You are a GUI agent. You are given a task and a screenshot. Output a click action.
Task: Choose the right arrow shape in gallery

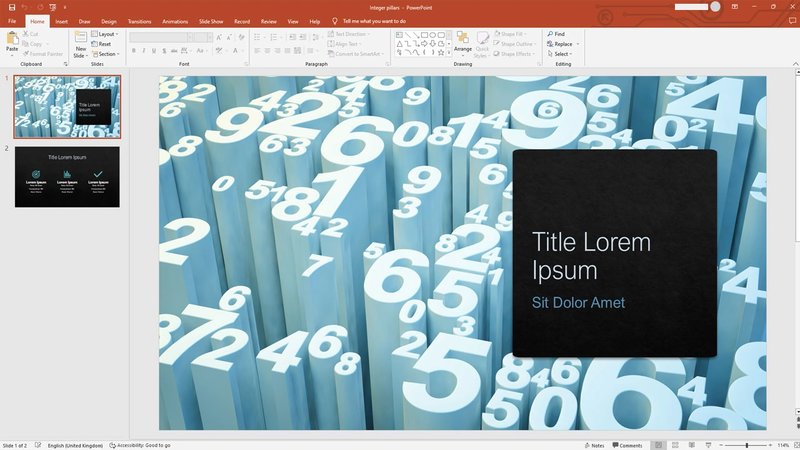pyautogui.click(x=424, y=44)
